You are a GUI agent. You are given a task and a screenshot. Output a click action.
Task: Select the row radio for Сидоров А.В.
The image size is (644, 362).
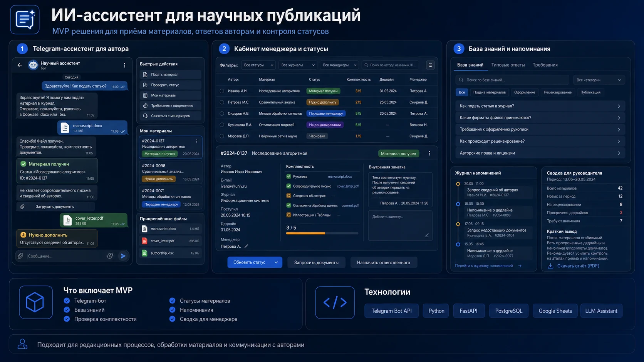tap(222, 113)
